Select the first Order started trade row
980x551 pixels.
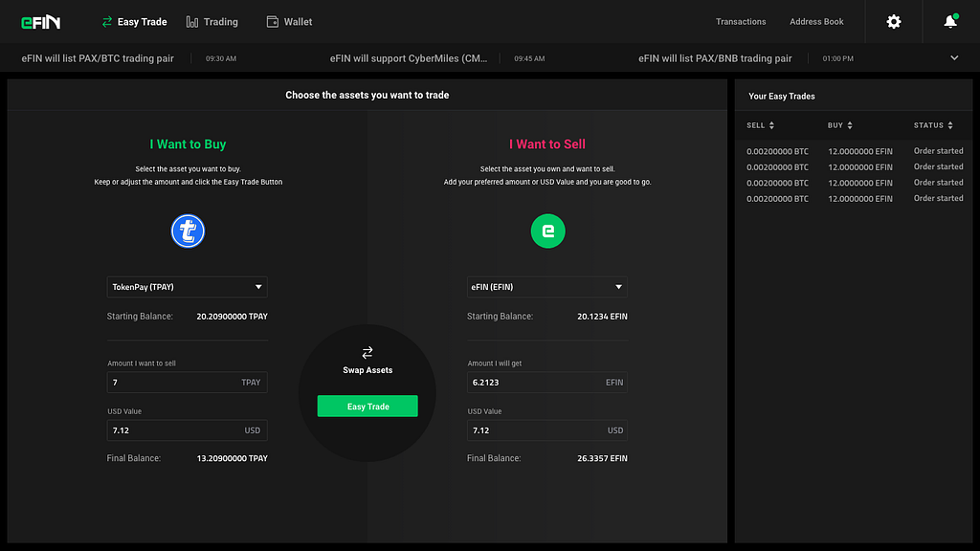pyautogui.click(x=855, y=151)
